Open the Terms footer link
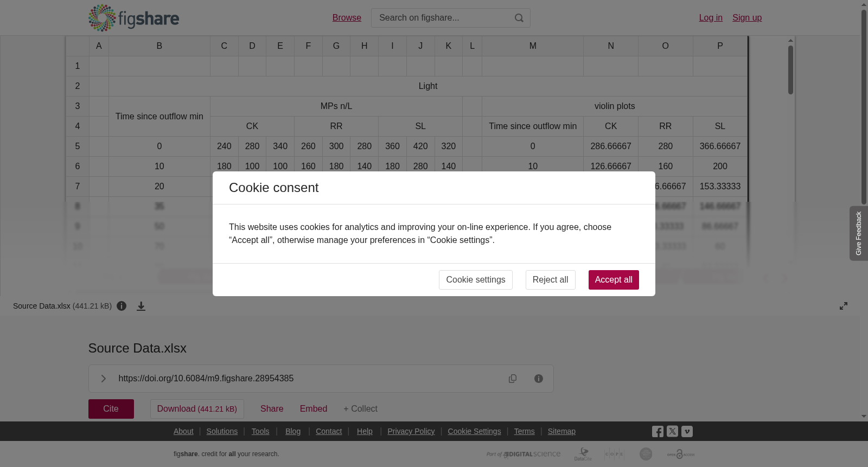The width and height of the screenshot is (868, 467). pos(525,431)
